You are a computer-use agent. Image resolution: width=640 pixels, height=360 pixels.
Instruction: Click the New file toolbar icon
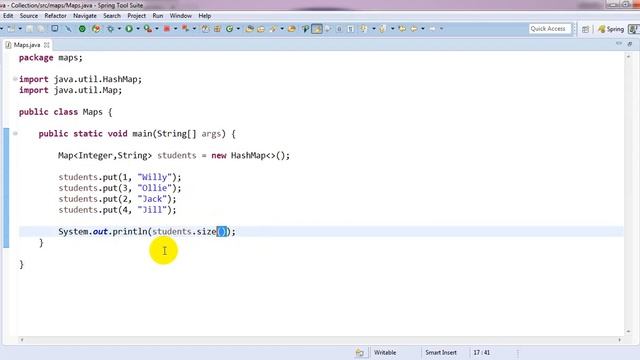click(x=11, y=29)
